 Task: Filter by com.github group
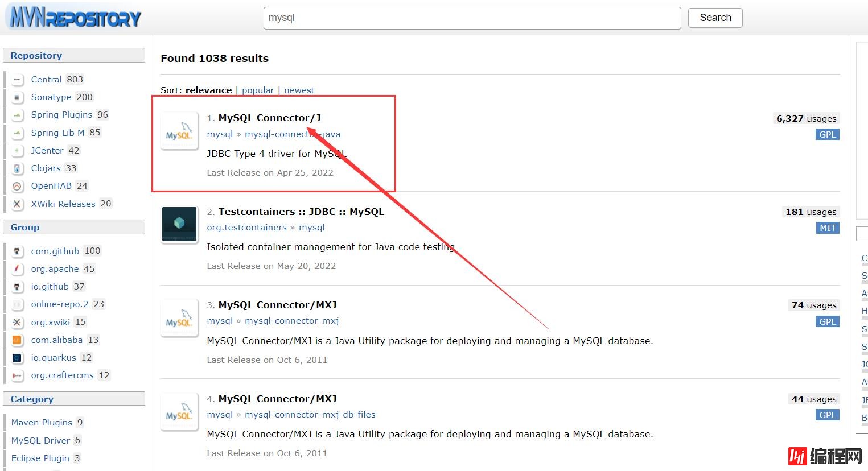coord(55,251)
